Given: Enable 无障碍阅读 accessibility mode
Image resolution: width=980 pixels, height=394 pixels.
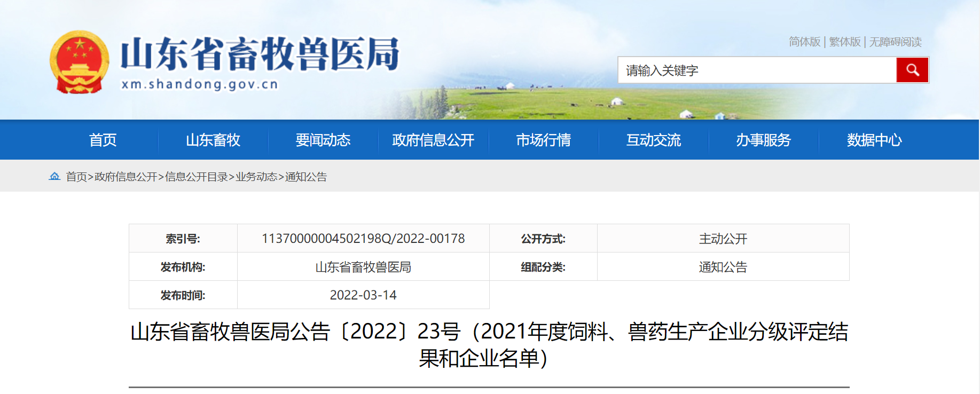Looking at the screenshot, I should click(x=895, y=42).
